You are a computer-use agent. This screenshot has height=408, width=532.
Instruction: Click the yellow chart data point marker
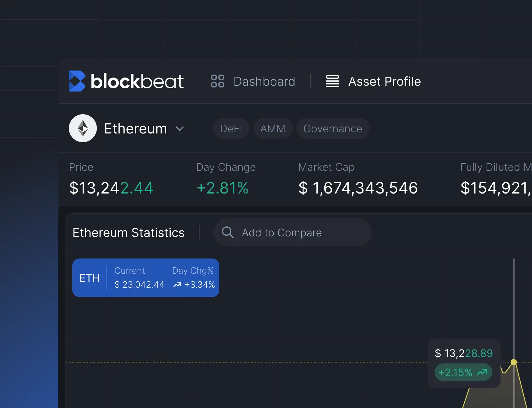pos(514,362)
